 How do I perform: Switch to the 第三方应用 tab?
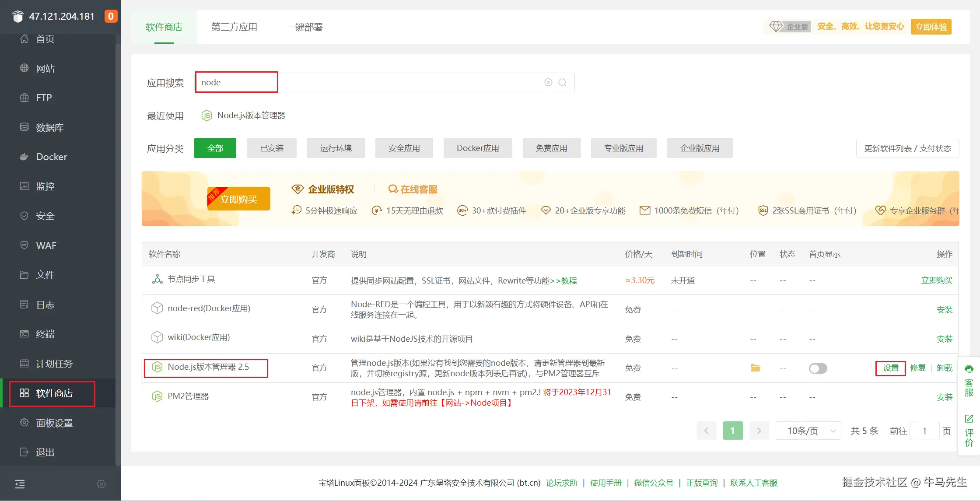tap(234, 27)
